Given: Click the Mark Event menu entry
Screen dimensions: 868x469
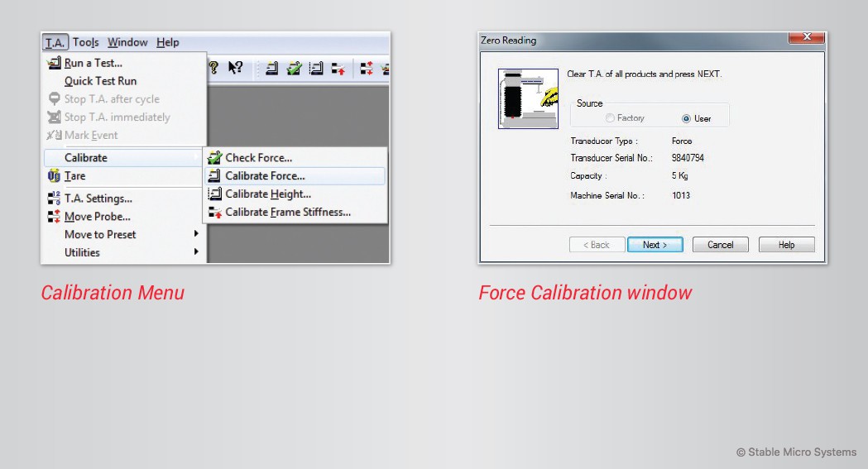Looking at the screenshot, I should click(x=125, y=135).
